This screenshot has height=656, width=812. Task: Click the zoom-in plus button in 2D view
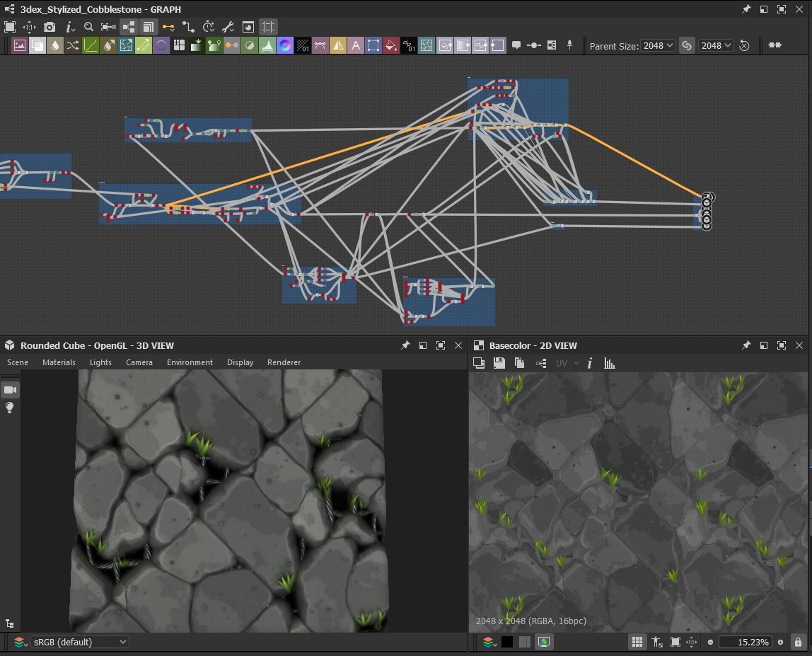click(x=780, y=642)
